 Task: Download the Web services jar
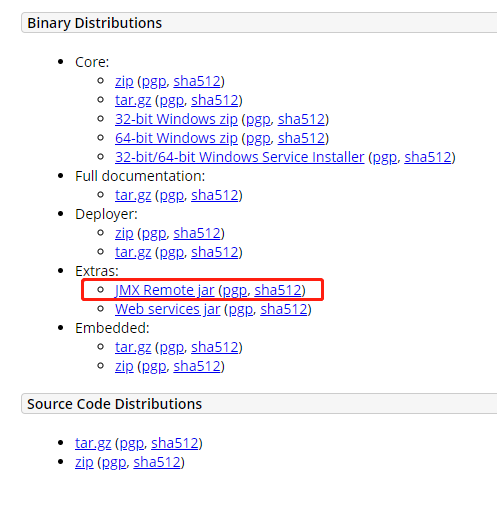[167, 309]
